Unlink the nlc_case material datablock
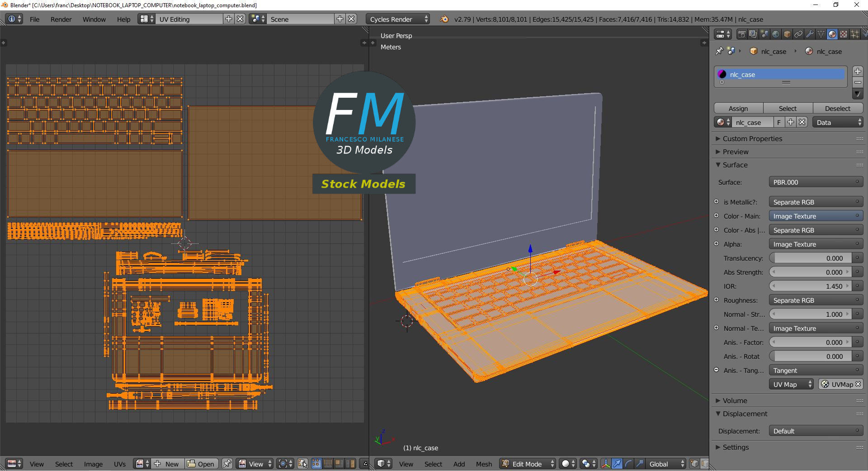Image resolution: width=868 pixels, height=471 pixels. (802, 122)
